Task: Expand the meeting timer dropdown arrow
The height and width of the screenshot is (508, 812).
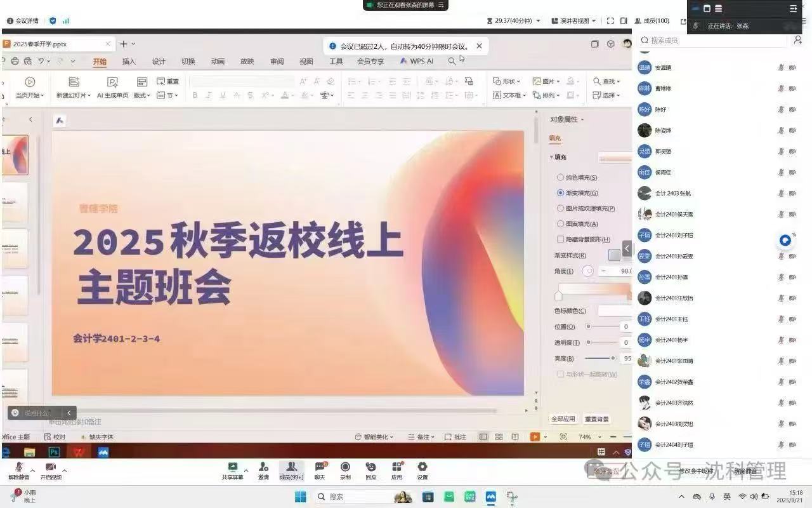Action: click(x=539, y=21)
